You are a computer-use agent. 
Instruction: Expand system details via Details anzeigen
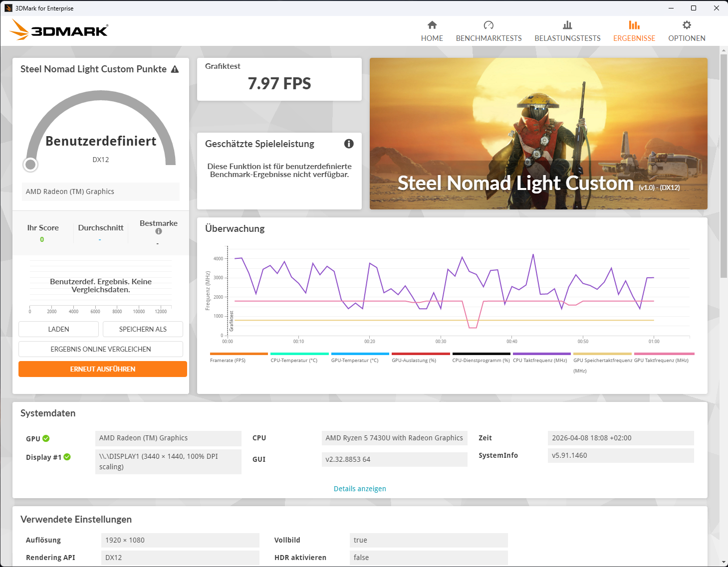360,489
